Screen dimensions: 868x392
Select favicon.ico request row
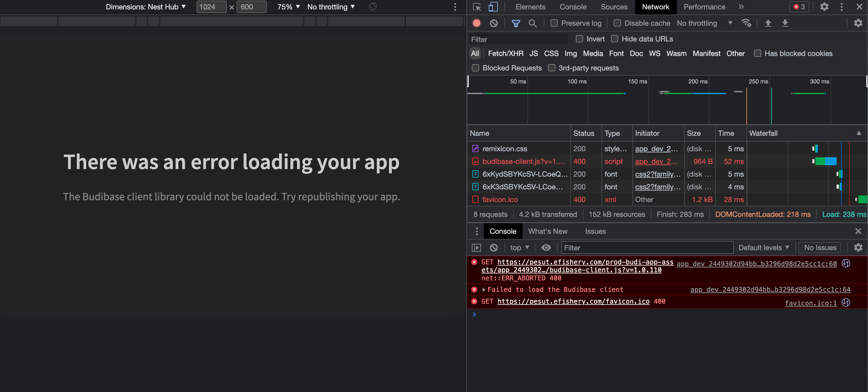pyautogui.click(x=667, y=200)
